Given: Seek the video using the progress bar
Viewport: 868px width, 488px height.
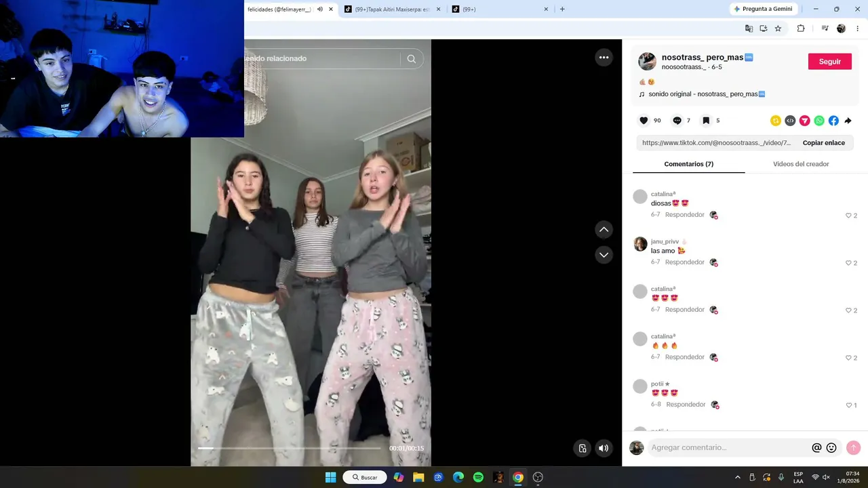Looking at the screenshot, I should [x=289, y=448].
